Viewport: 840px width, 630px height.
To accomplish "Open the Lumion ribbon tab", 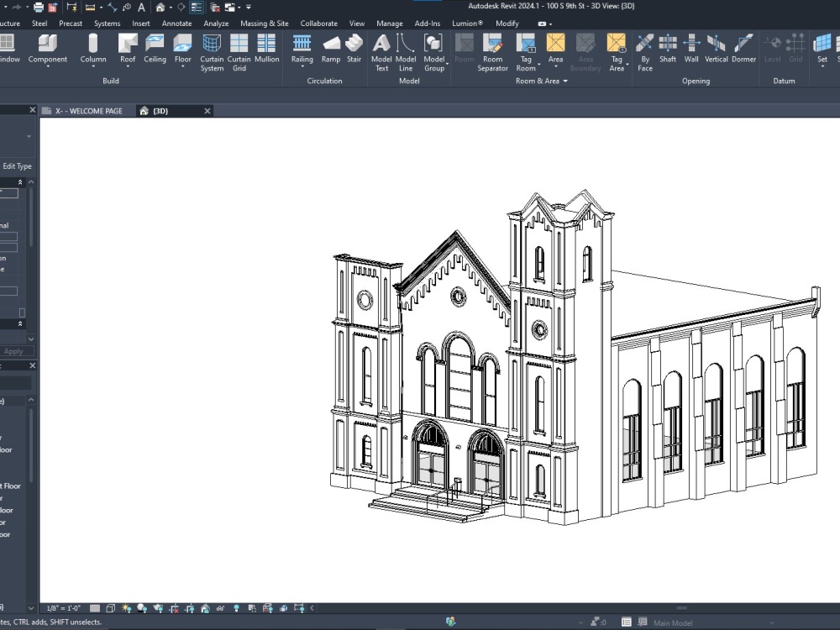I will [x=467, y=24].
